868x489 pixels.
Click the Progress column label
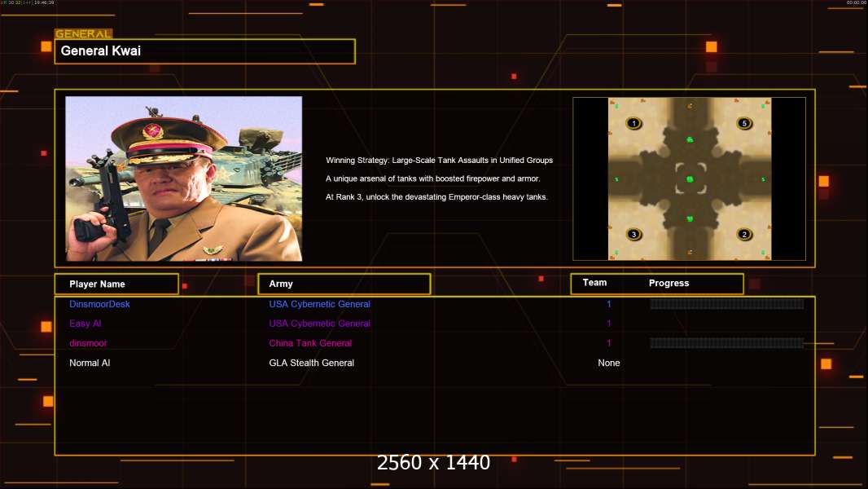[x=669, y=283]
